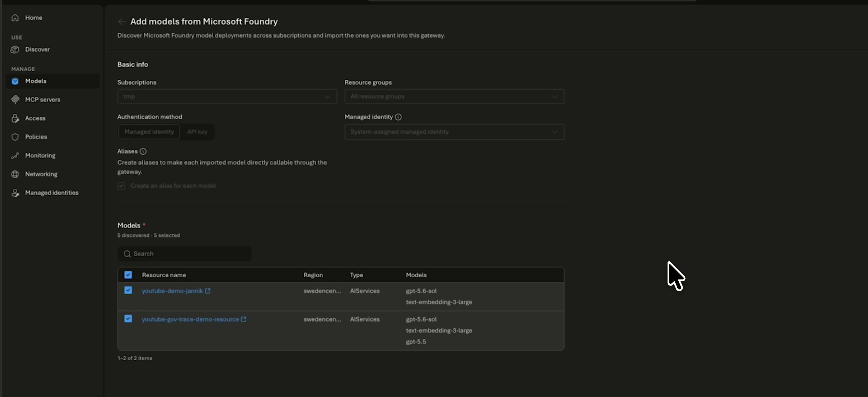Open the youtube-gov-trace-demo-resource link
The image size is (868, 397).
[190, 319]
